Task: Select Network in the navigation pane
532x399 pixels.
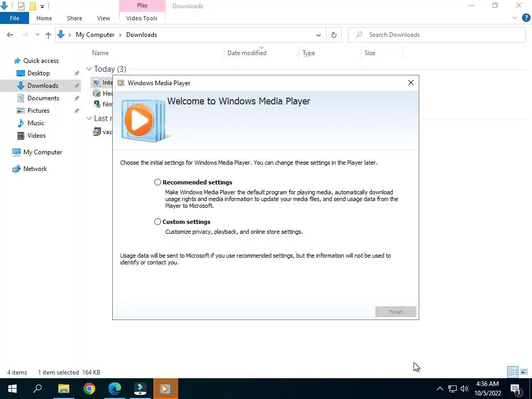Action: (x=35, y=169)
